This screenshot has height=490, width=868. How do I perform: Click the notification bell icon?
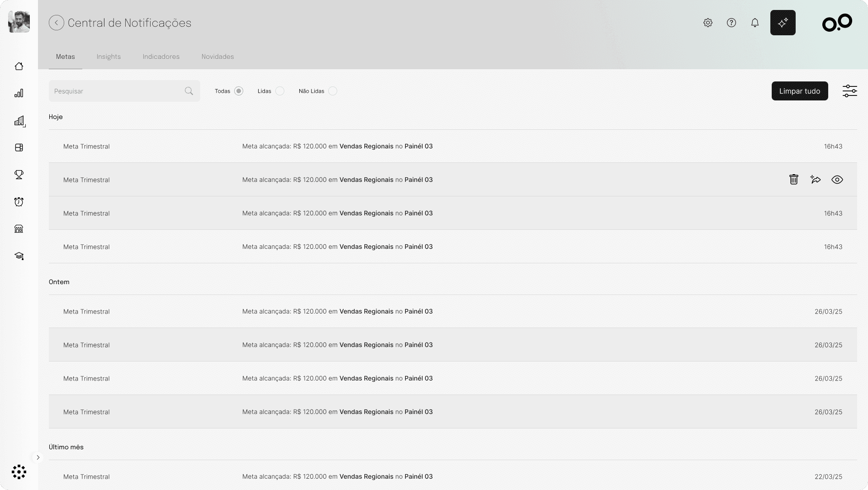(755, 23)
